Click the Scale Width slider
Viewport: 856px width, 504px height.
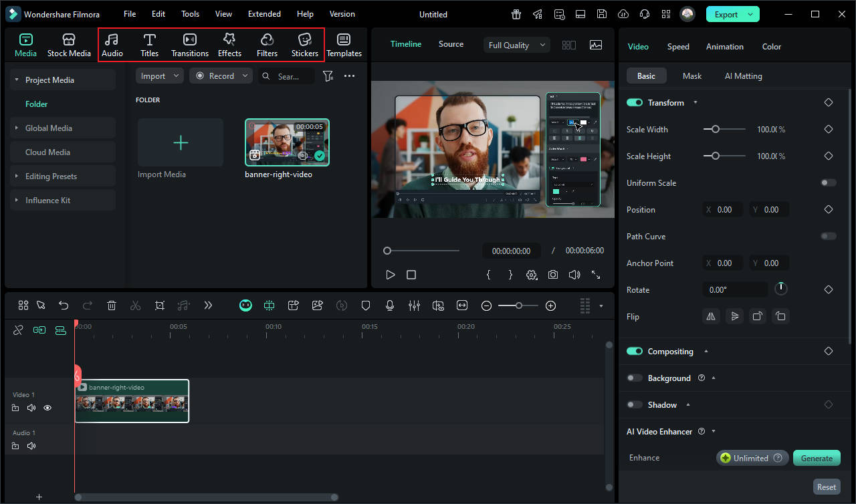724,130
